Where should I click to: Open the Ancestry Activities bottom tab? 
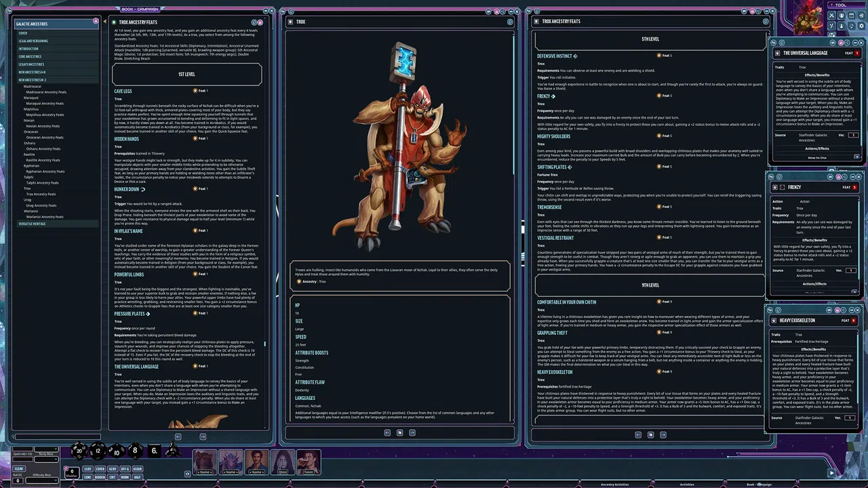click(614, 484)
